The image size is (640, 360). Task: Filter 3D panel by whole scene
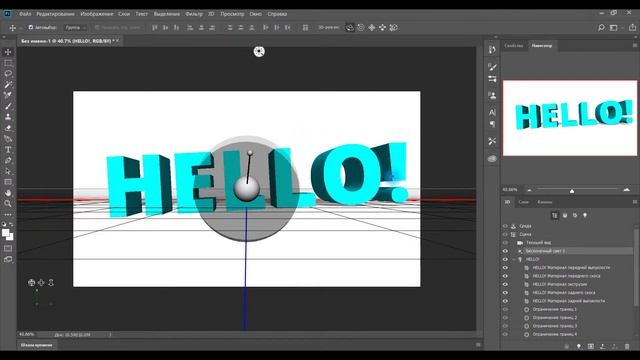(555, 215)
